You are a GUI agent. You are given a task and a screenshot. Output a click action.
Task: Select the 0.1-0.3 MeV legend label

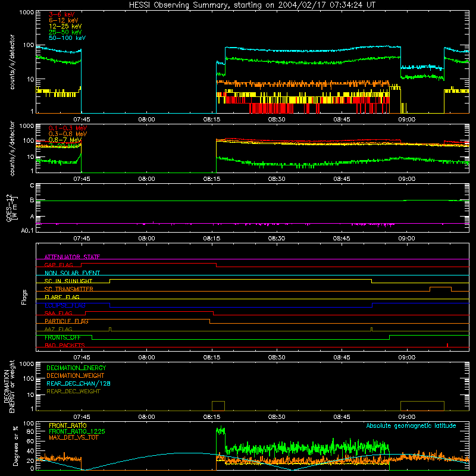[68, 128]
